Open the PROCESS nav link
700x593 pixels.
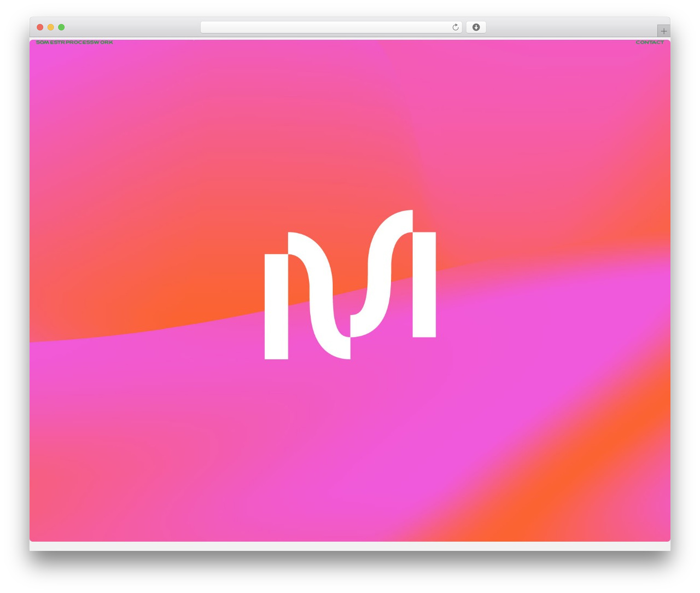click(x=79, y=42)
